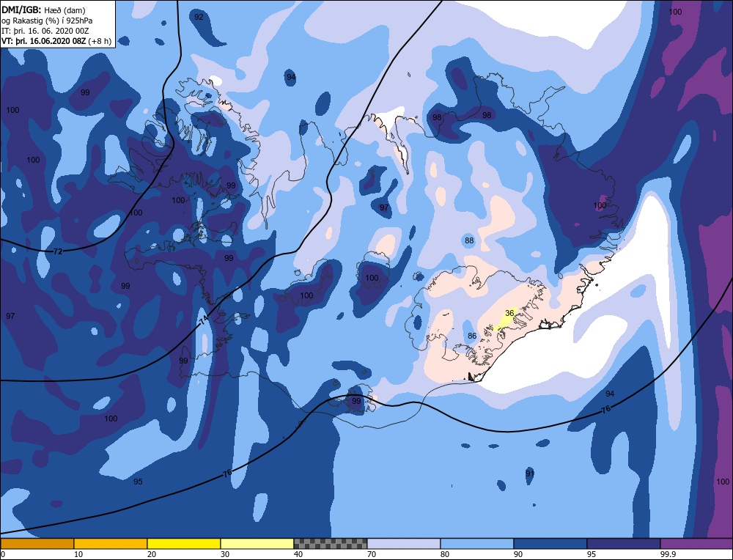Click the purple above-99.9 legend swatch

click(x=696, y=544)
